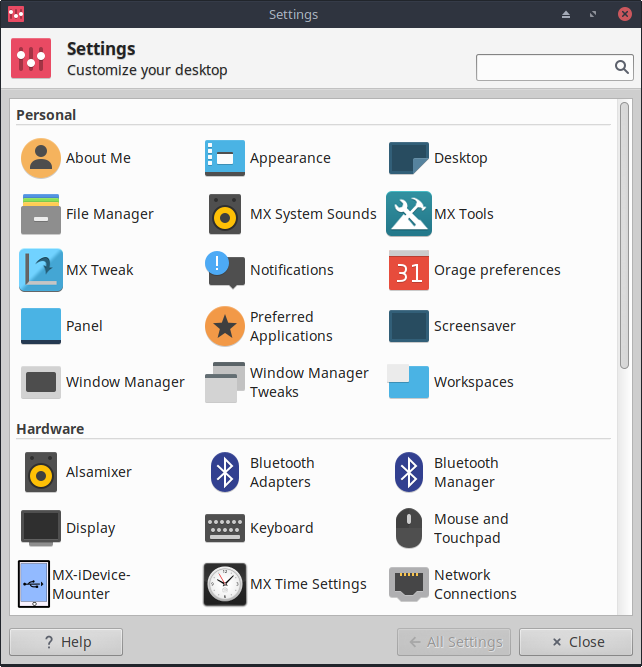This screenshot has height=667, width=642.
Task: Open the Workspaces settings icon
Action: pyautogui.click(x=408, y=382)
